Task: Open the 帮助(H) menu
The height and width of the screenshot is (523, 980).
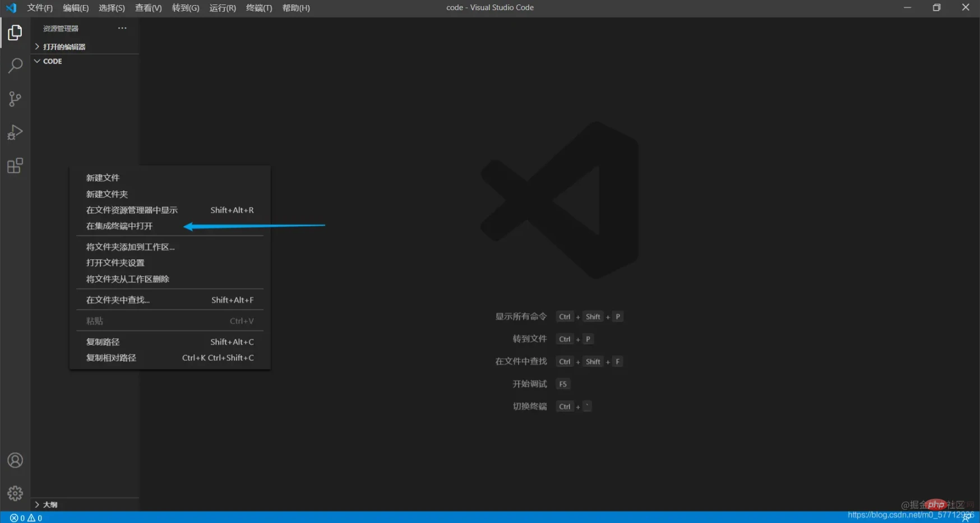Action: (x=296, y=8)
